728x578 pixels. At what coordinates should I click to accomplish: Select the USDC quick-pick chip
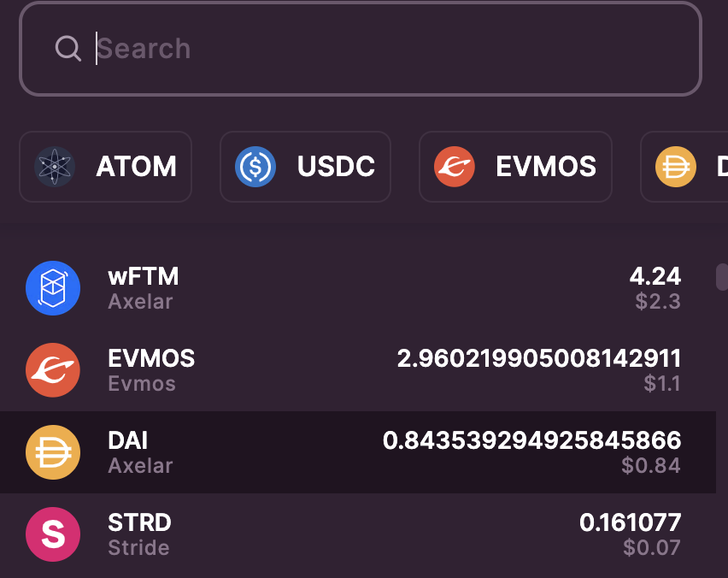305,166
